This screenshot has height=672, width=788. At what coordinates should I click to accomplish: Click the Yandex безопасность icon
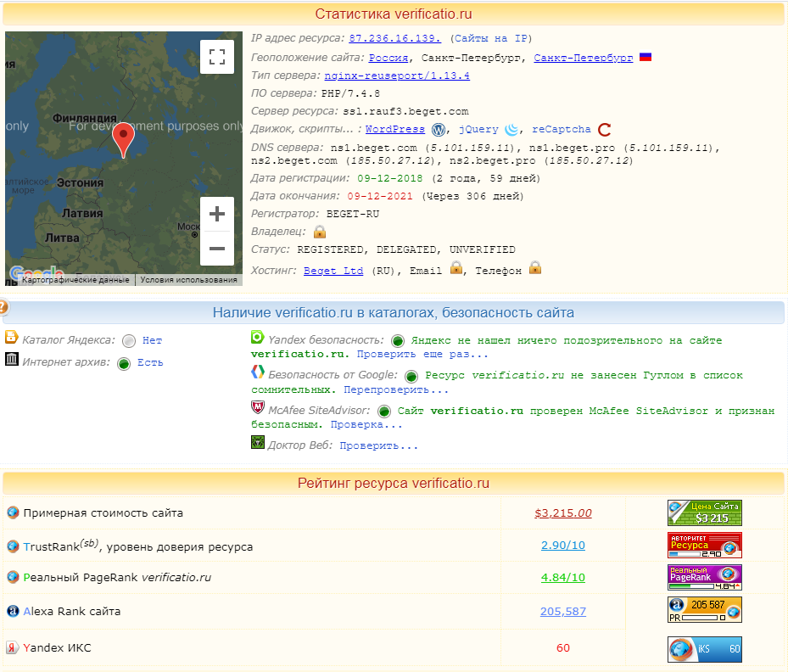click(x=257, y=337)
